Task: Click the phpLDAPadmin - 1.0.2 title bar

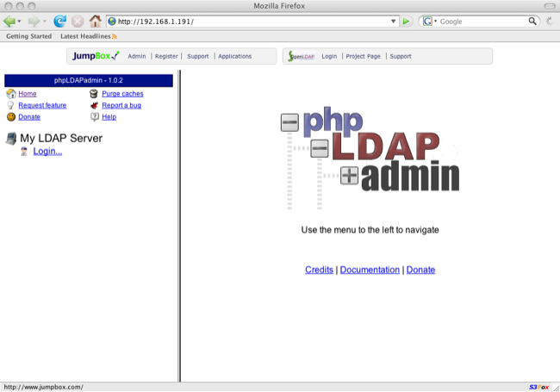Action: 89,80
